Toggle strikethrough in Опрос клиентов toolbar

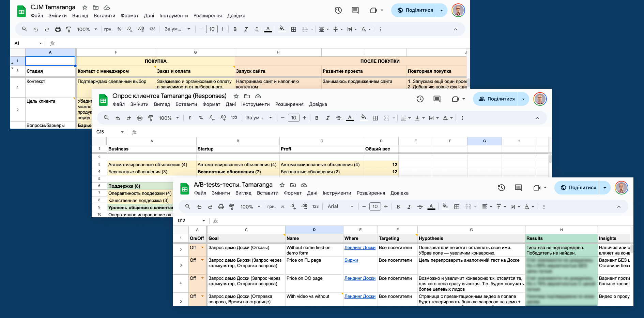pyautogui.click(x=339, y=118)
